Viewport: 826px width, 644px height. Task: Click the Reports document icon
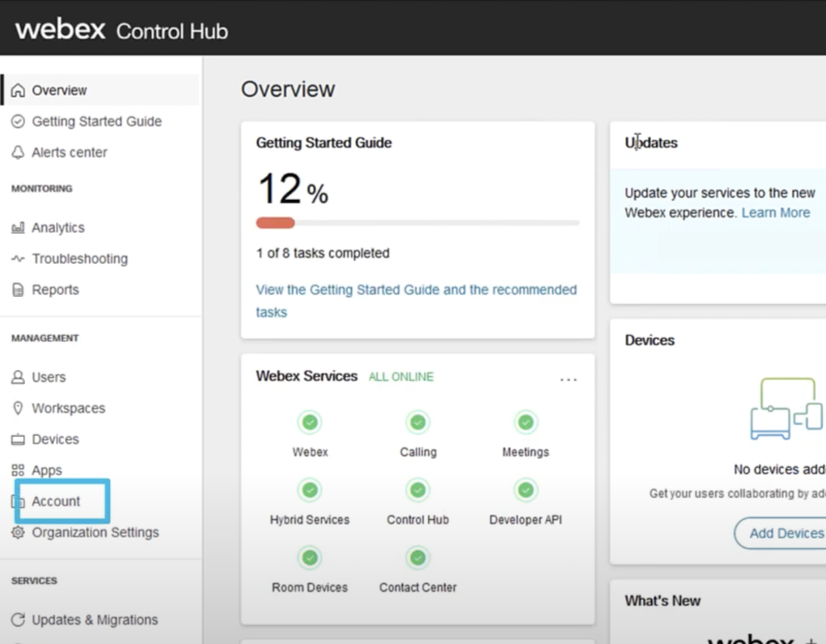[x=18, y=290]
